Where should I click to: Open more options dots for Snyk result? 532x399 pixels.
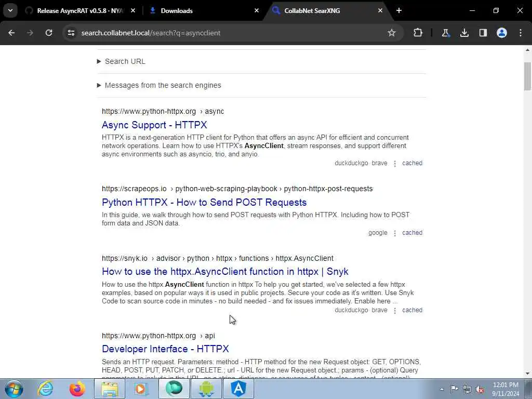click(395, 311)
